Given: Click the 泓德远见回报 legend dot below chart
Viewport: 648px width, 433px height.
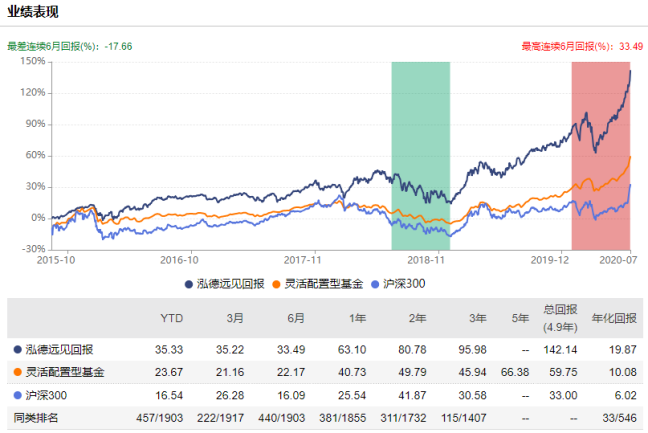Looking at the screenshot, I should coord(187,284).
